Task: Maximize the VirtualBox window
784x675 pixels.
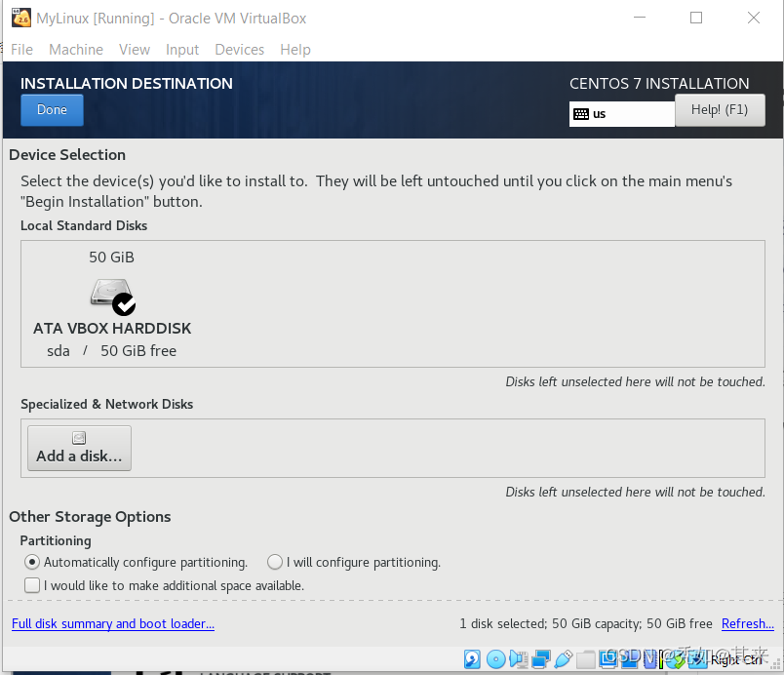Action: tap(696, 18)
